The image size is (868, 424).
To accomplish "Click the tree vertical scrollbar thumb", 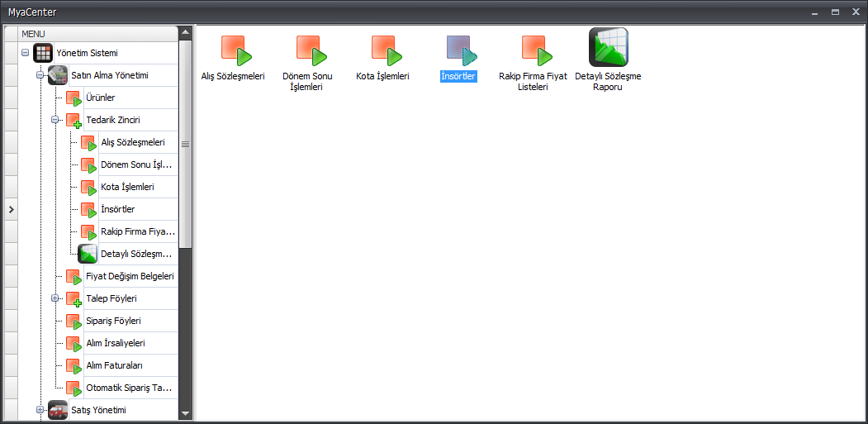I will [186, 144].
